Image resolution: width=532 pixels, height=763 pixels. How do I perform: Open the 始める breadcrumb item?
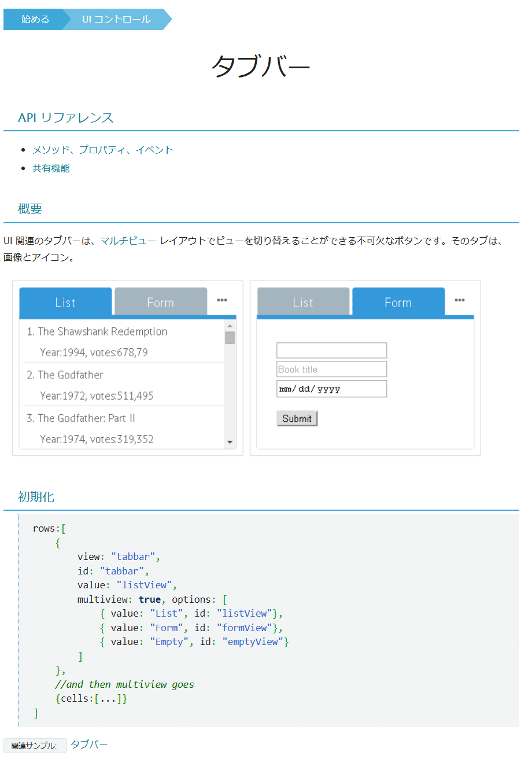34,19
